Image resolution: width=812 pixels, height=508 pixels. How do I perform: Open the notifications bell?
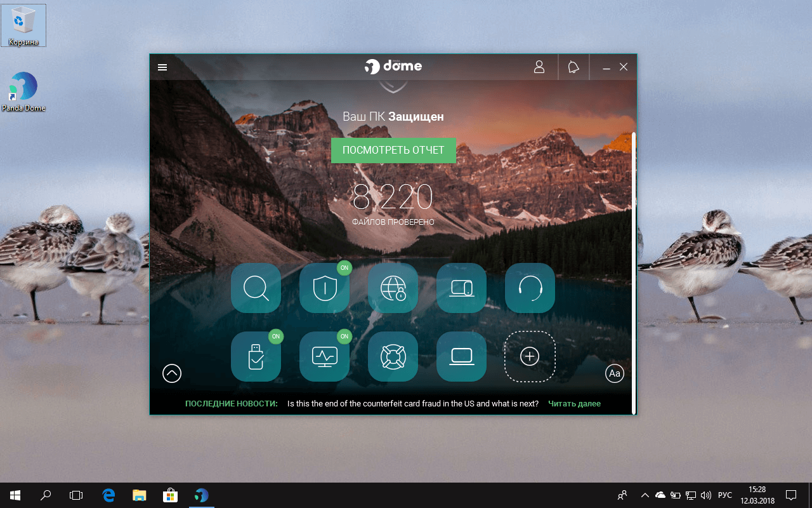573,67
